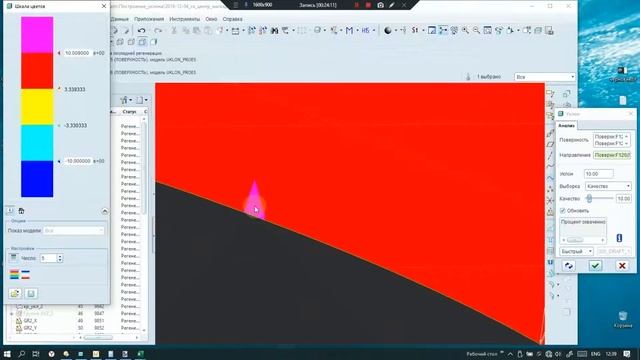
Task: Click the pencil icon in recording bar
Action: click(x=391, y=5)
